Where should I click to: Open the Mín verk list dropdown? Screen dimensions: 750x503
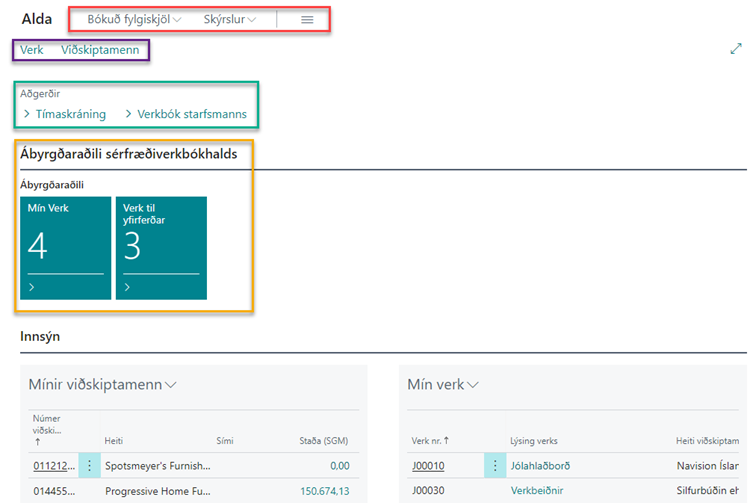click(x=443, y=384)
